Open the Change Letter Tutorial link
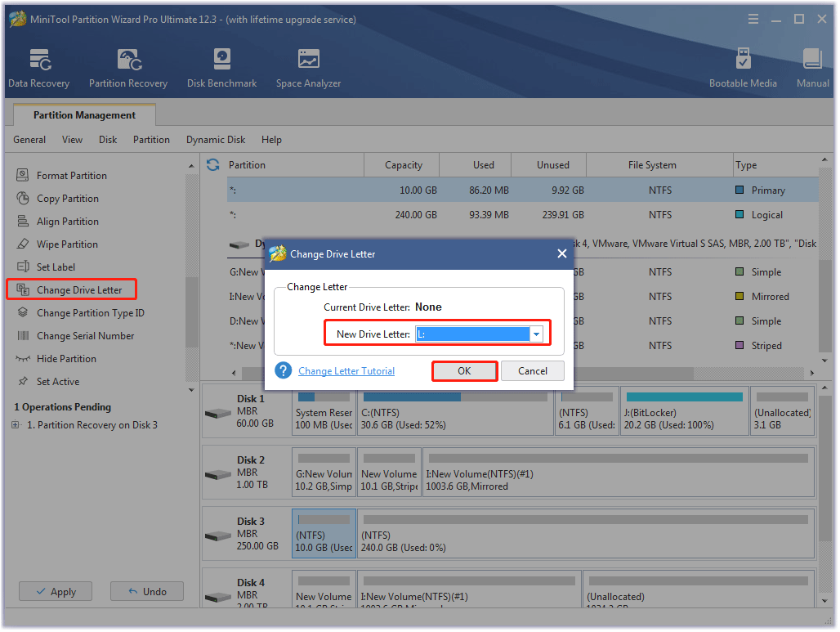Screen dimensions: 840x632 (x=346, y=370)
